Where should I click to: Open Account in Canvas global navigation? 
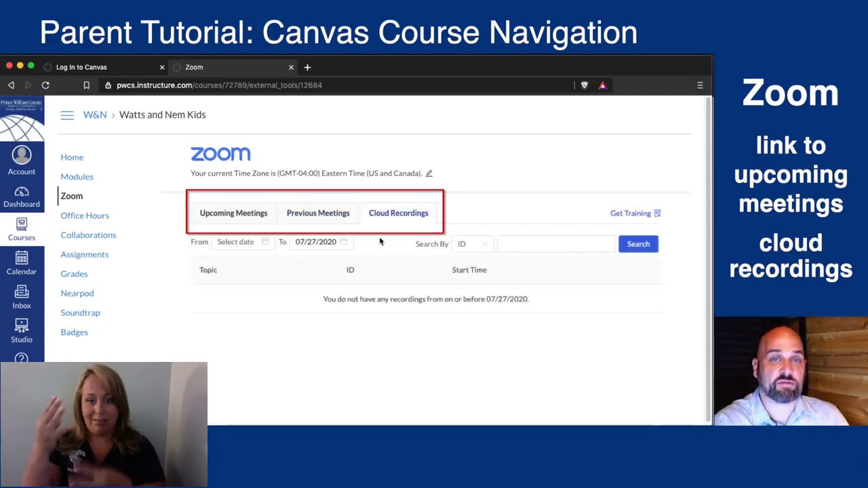pos(22,161)
